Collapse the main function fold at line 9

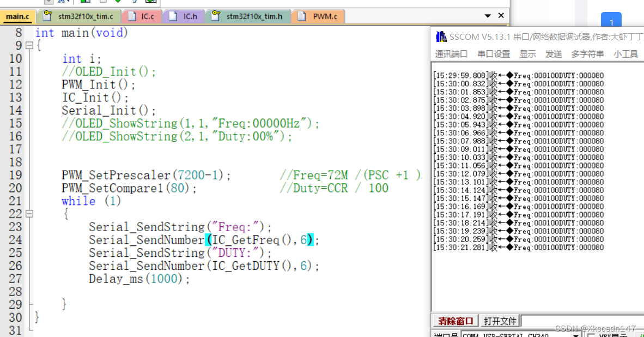[29, 46]
